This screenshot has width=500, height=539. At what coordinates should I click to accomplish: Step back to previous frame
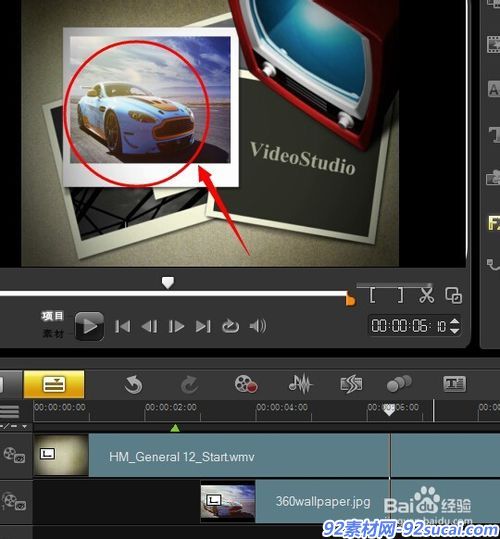click(x=149, y=326)
